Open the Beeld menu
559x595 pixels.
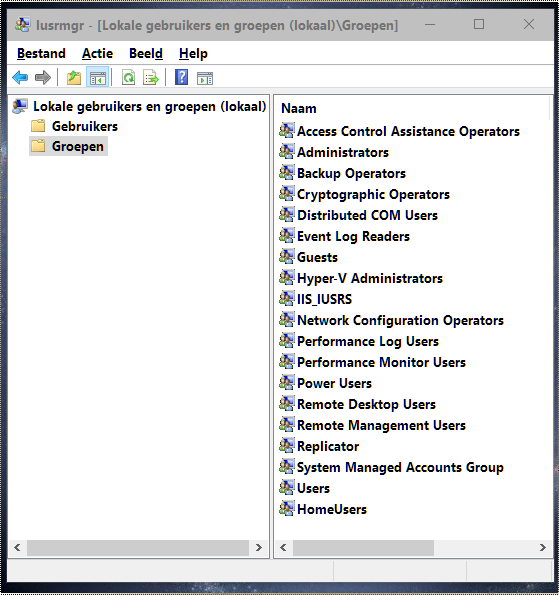pos(146,54)
